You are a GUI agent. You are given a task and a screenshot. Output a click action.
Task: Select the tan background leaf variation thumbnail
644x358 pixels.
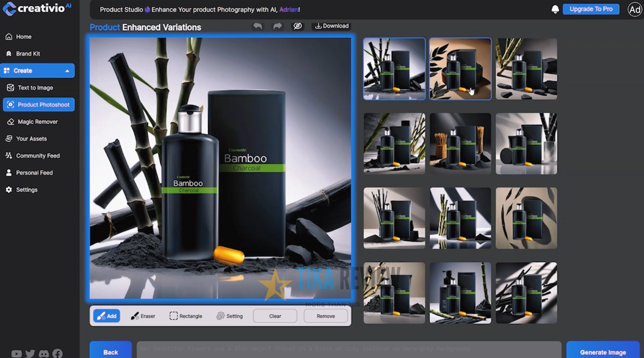tap(460, 69)
